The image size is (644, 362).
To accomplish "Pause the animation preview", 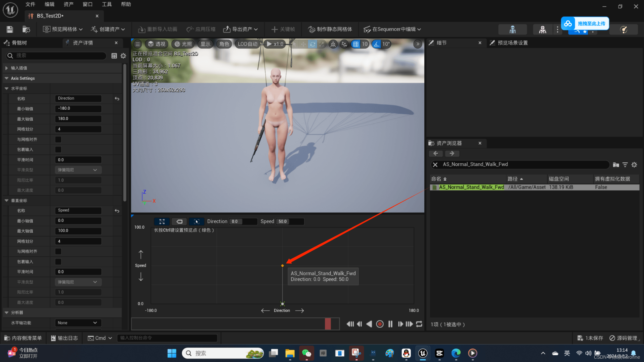I will point(390,324).
